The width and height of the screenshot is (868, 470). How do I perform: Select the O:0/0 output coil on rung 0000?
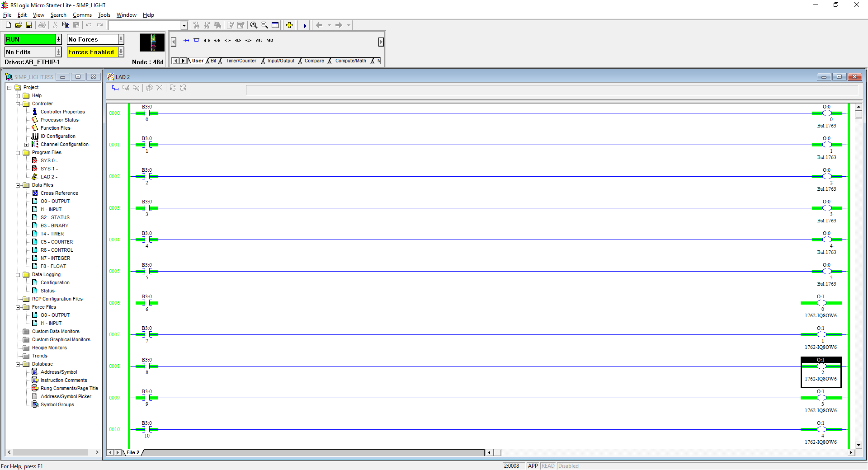pyautogui.click(x=827, y=113)
